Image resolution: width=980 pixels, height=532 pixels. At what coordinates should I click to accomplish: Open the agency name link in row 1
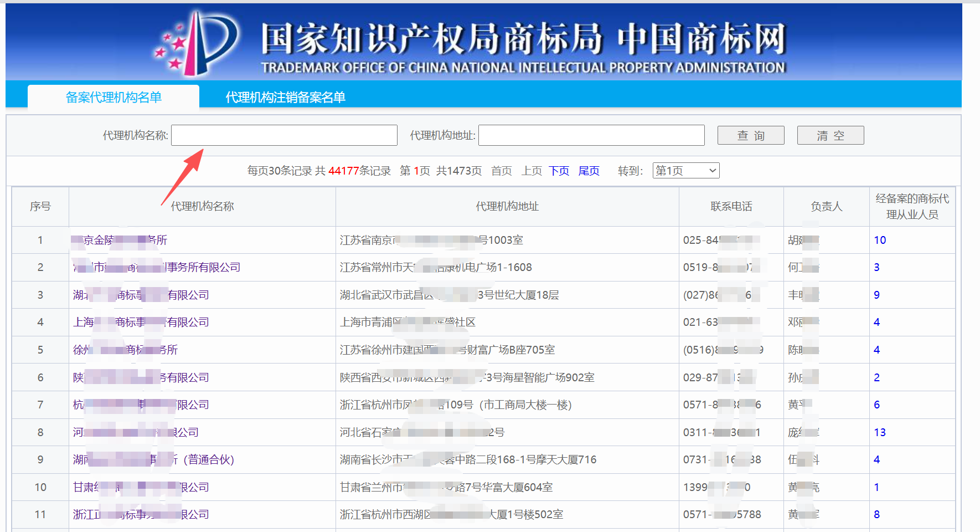[x=120, y=240]
